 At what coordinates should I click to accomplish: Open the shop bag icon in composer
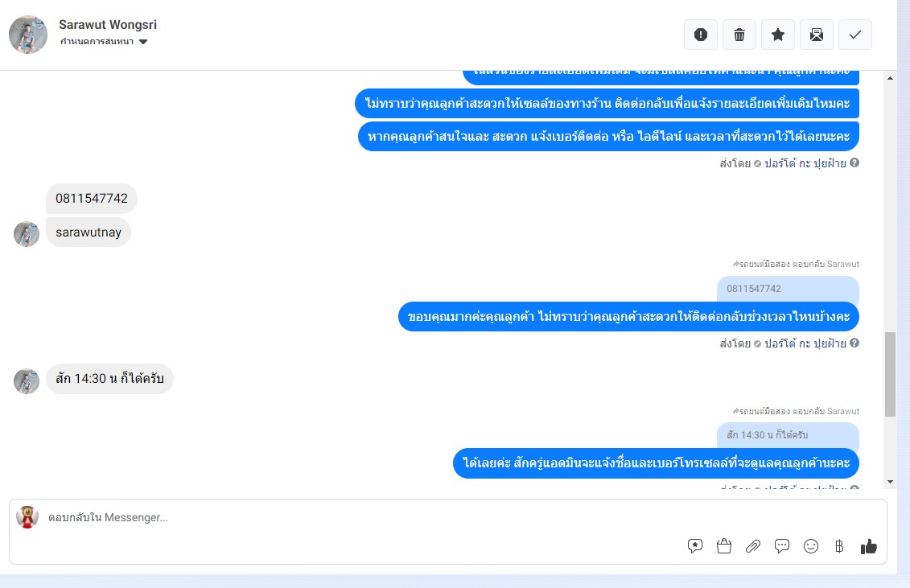pyautogui.click(x=723, y=545)
